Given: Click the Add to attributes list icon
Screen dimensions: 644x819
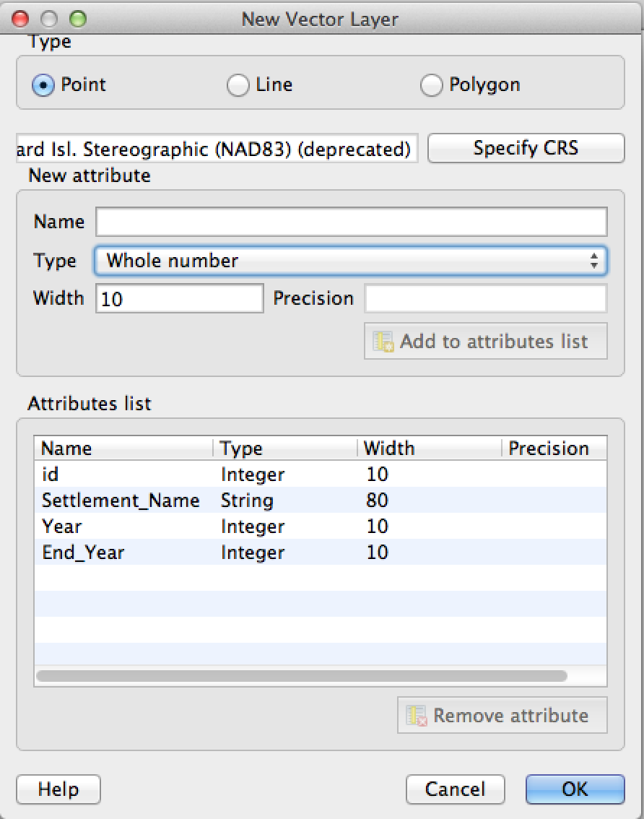Looking at the screenshot, I should [383, 342].
